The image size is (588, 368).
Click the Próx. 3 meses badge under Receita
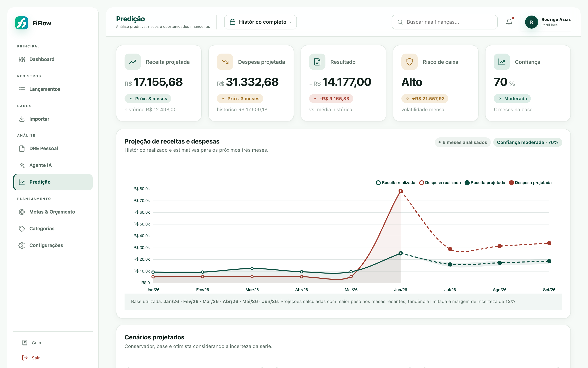[x=148, y=99]
